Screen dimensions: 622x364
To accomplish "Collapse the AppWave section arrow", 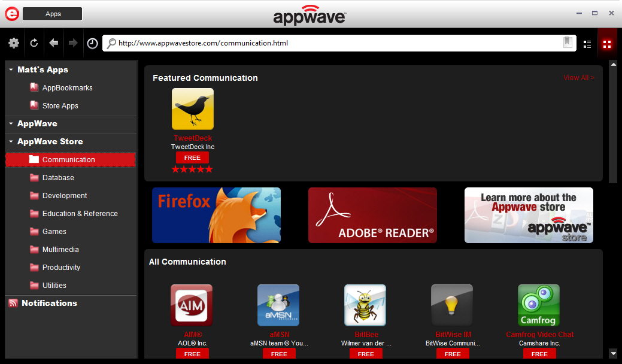I will coord(11,123).
